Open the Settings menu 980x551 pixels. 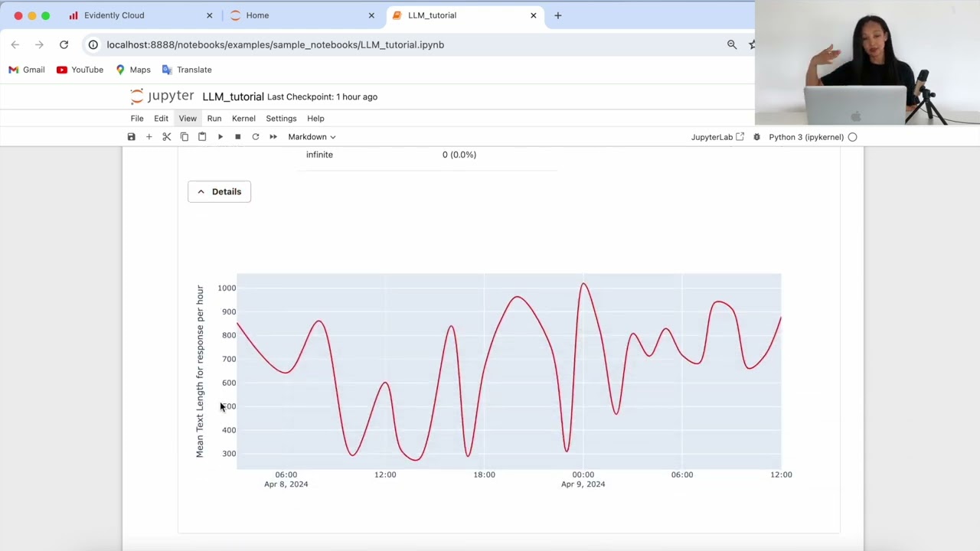point(281,119)
